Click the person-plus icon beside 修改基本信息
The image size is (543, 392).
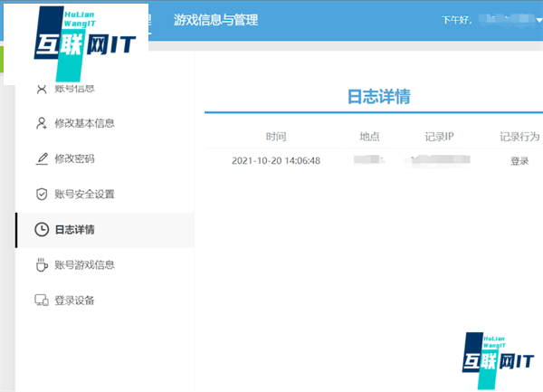41,123
